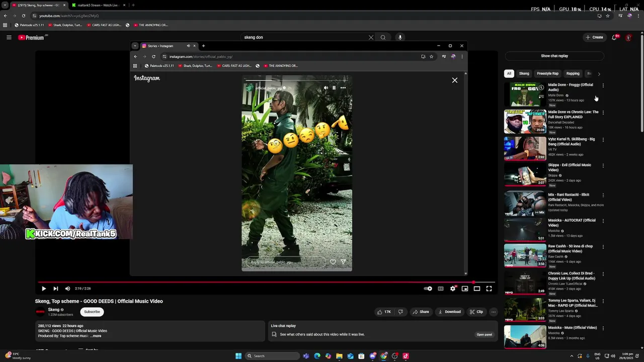The height and width of the screenshot is (362, 644).
Task: Open options for Malie Donn - Froggy
Action: 603,85
